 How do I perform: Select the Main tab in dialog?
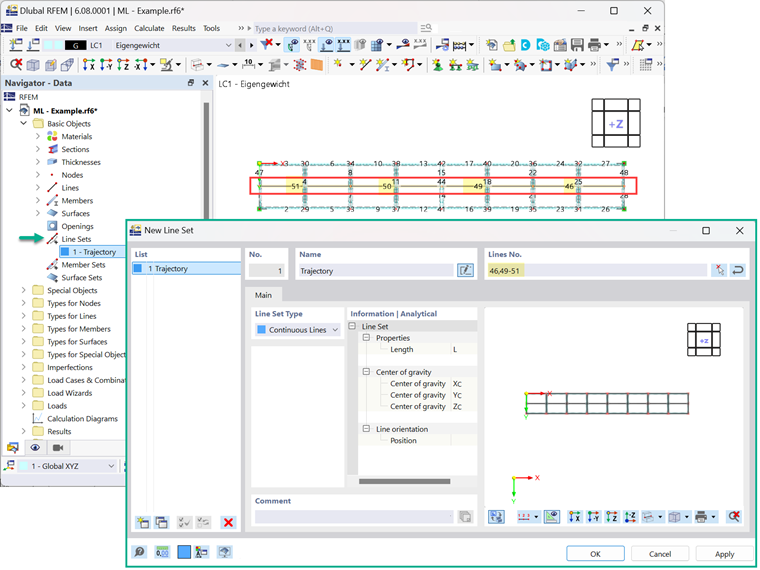click(x=263, y=295)
